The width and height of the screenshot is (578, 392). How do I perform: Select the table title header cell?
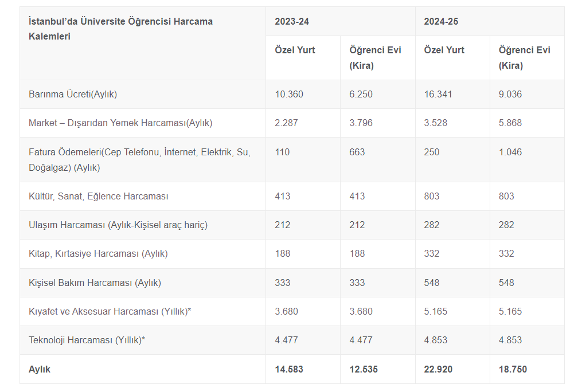[x=120, y=29]
